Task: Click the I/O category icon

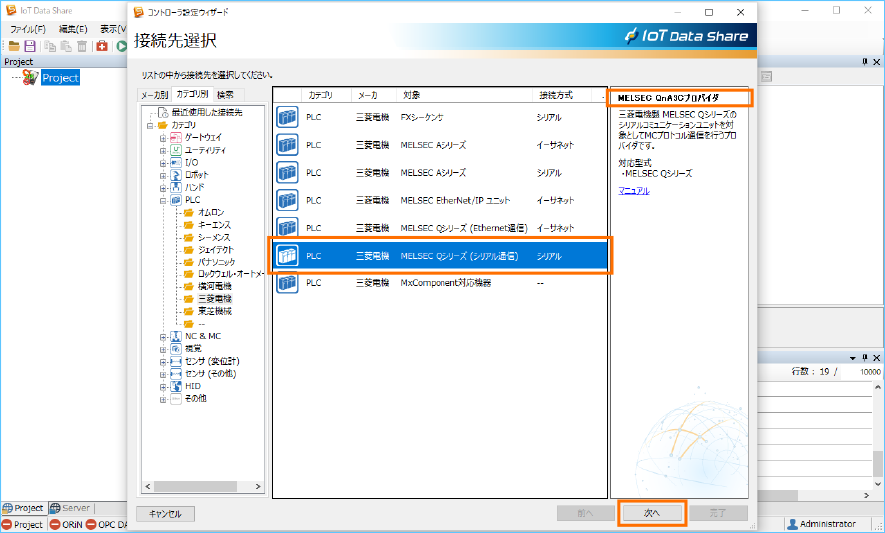Action: tap(176, 162)
